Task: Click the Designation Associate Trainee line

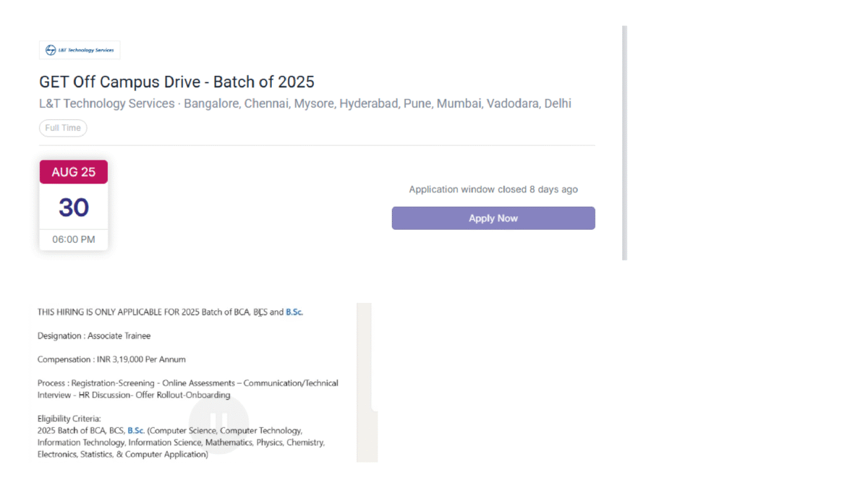Action: coord(94,335)
